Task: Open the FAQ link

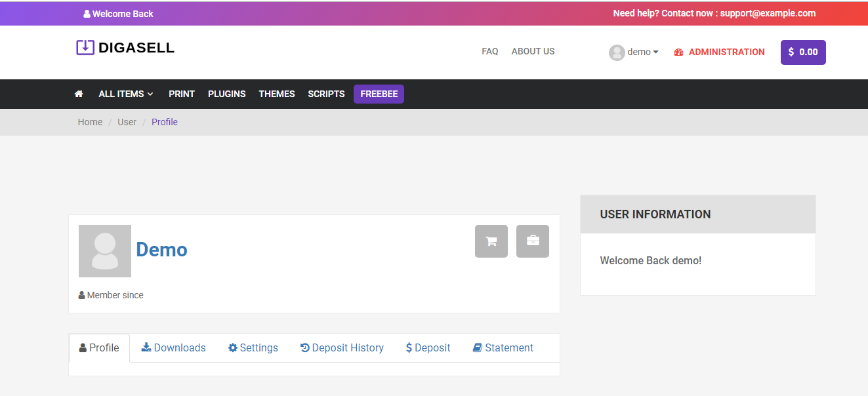Action: pyautogui.click(x=490, y=51)
